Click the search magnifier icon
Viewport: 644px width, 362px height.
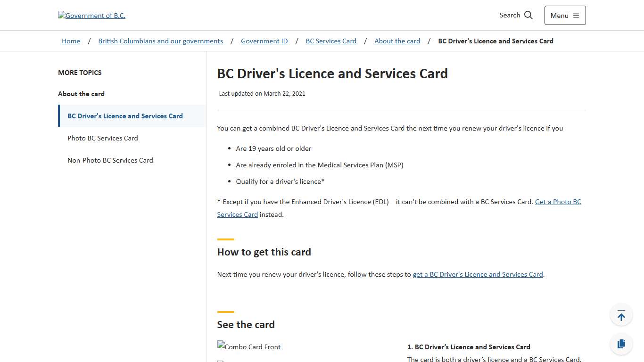tap(528, 15)
